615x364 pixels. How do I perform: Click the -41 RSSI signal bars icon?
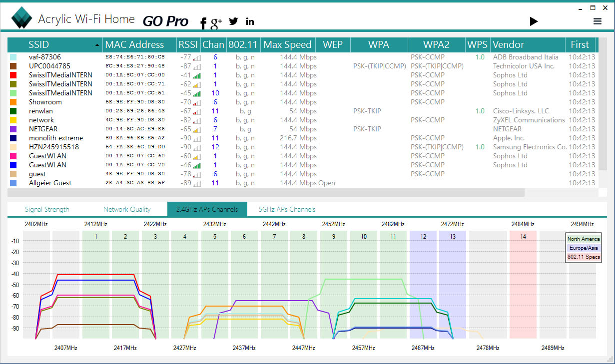(197, 75)
